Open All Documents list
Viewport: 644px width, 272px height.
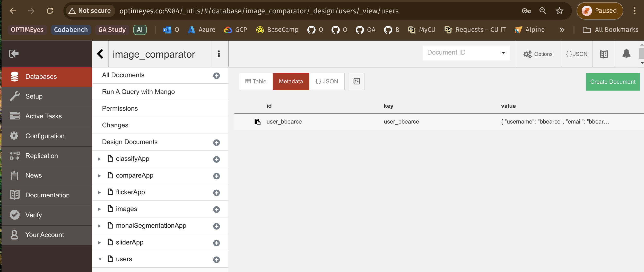[123, 75]
